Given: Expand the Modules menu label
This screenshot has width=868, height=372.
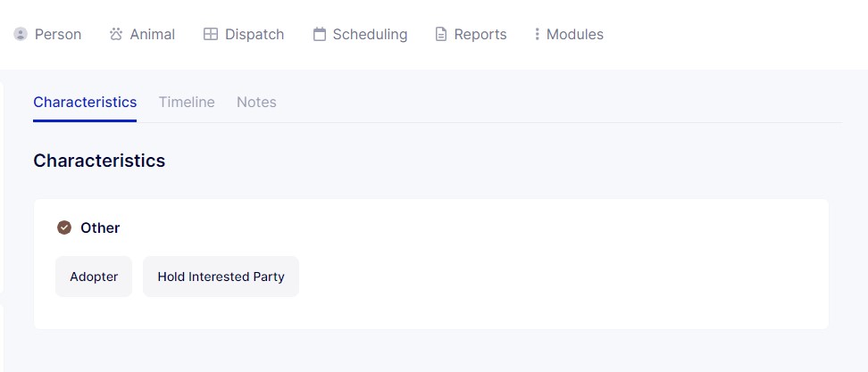Looking at the screenshot, I should click(575, 35).
